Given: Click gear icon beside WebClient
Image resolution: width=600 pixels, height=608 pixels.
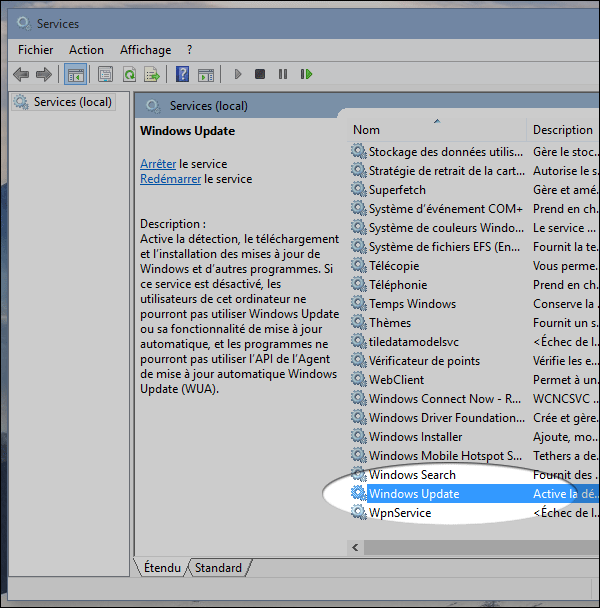Looking at the screenshot, I should point(359,380).
